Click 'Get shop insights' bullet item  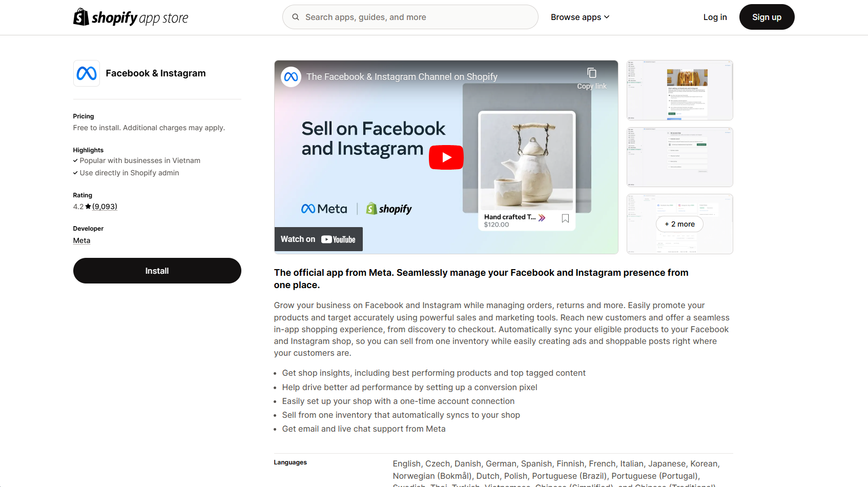click(433, 373)
